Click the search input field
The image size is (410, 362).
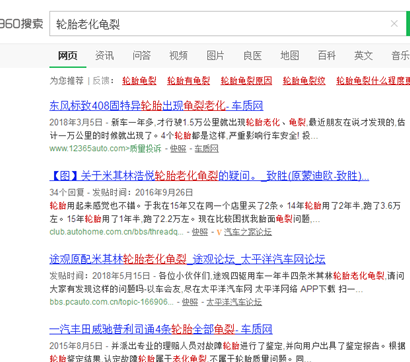pos(220,24)
